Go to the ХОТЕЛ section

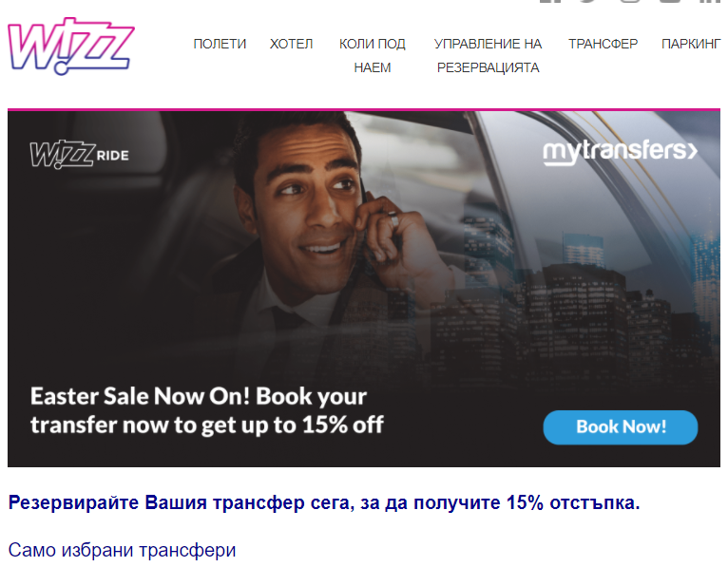[x=291, y=44]
